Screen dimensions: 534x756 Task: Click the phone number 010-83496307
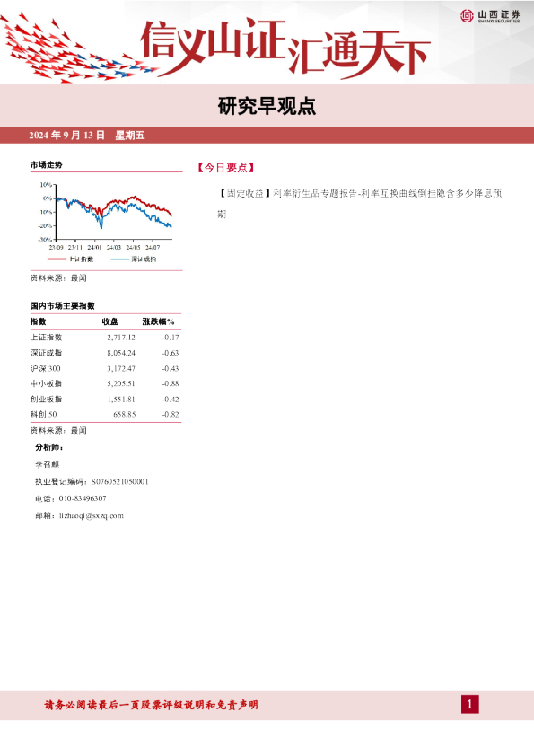tap(83, 498)
